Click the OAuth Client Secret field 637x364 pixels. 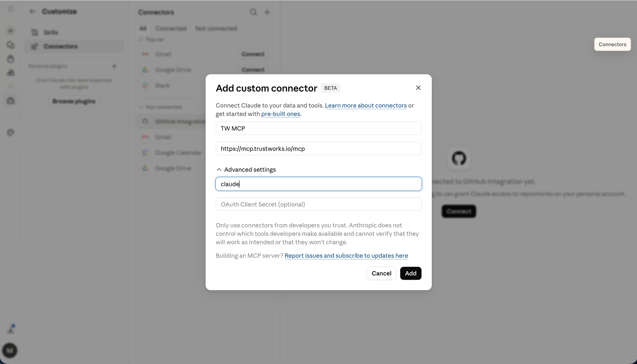click(318, 204)
